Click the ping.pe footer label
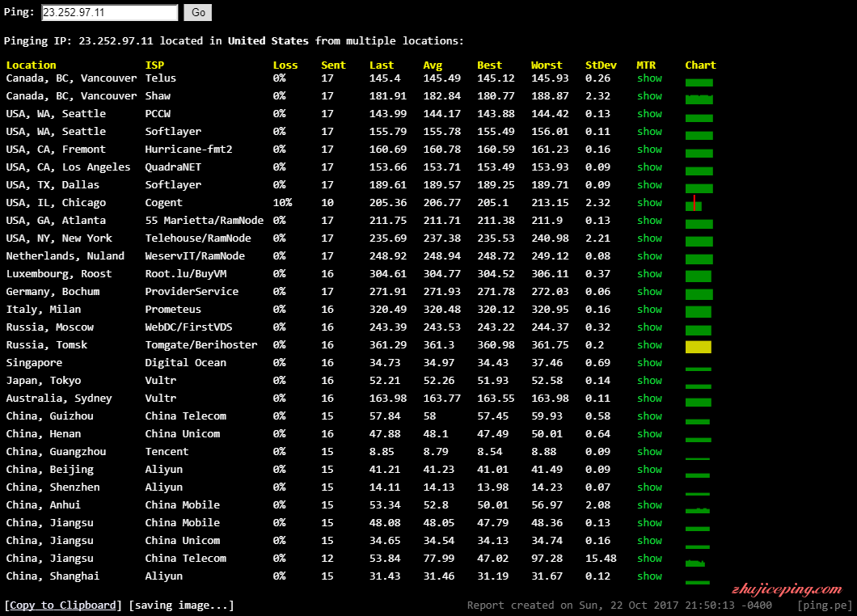 (824, 605)
